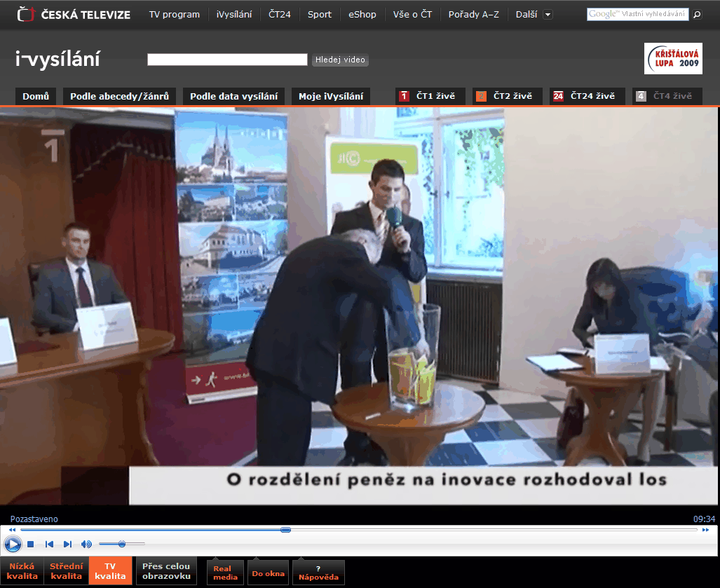This screenshot has width=720, height=588.
Task: Open the Nápověda help
Action: pos(319,573)
